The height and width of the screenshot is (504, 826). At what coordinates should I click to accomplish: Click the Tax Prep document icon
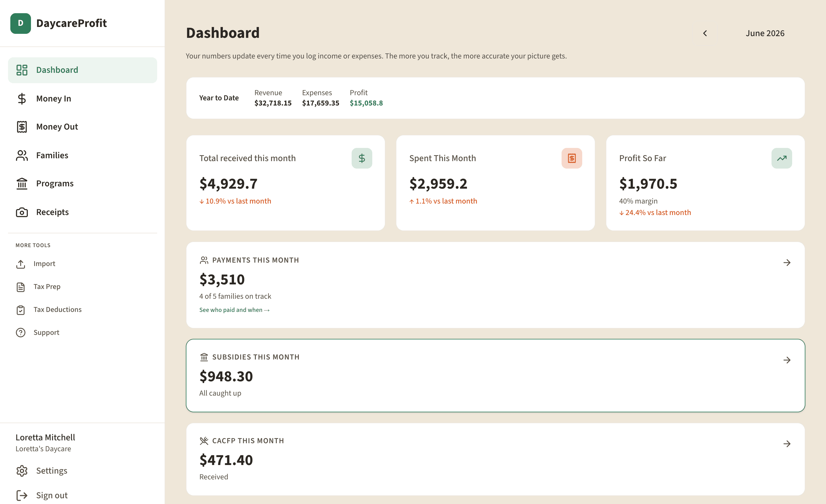pyautogui.click(x=20, y=287)
